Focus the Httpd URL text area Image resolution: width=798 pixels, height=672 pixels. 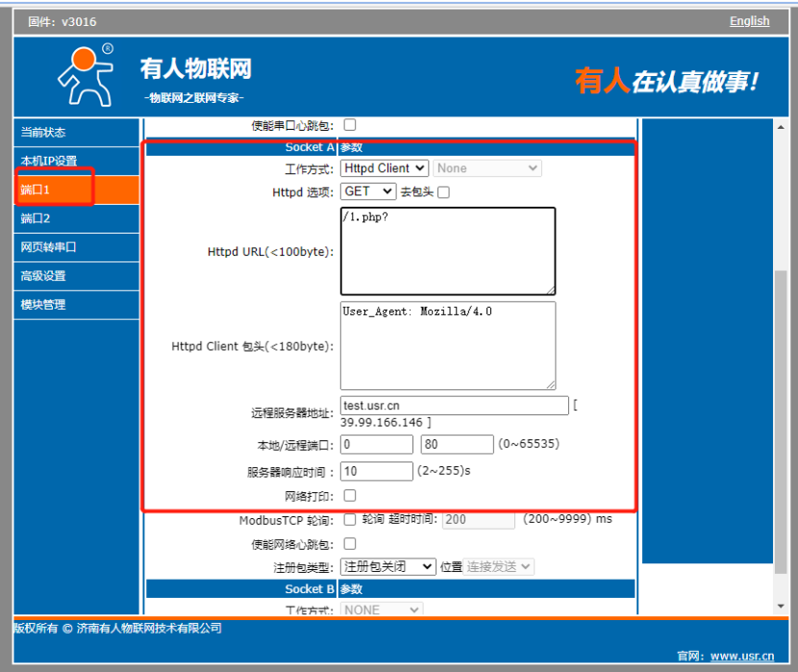(447, 251)
